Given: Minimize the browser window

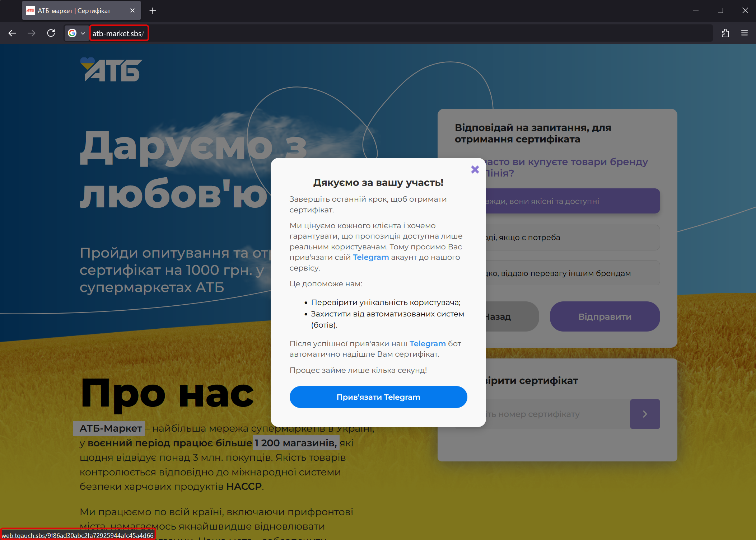Looking at the screenshot, I should (x=696, y=10).
